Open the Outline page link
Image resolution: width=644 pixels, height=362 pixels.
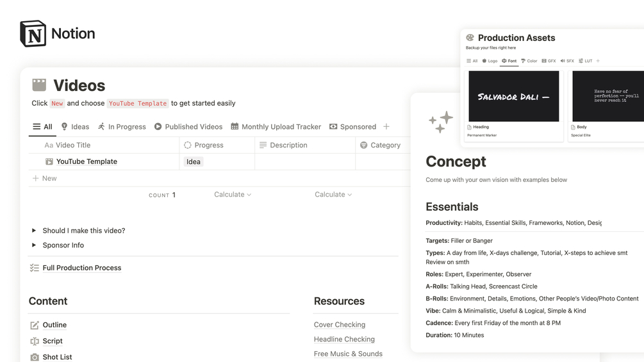[54, 325]
